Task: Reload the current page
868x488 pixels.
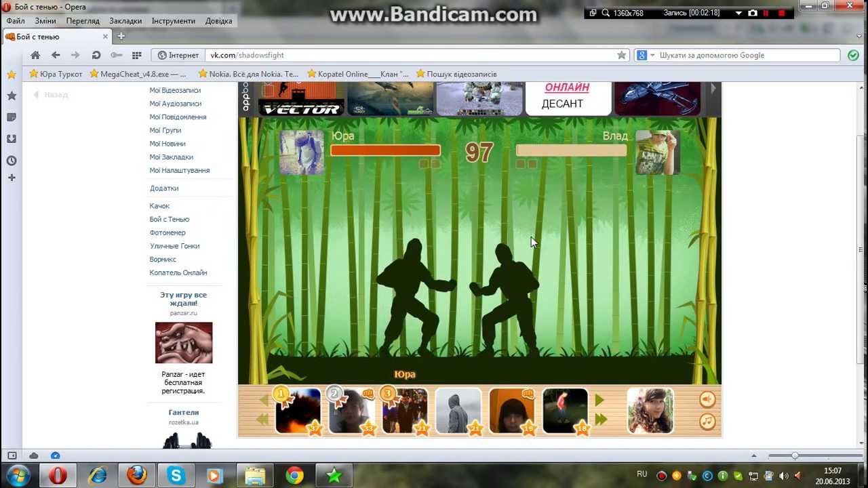Action: pos(96,56)
